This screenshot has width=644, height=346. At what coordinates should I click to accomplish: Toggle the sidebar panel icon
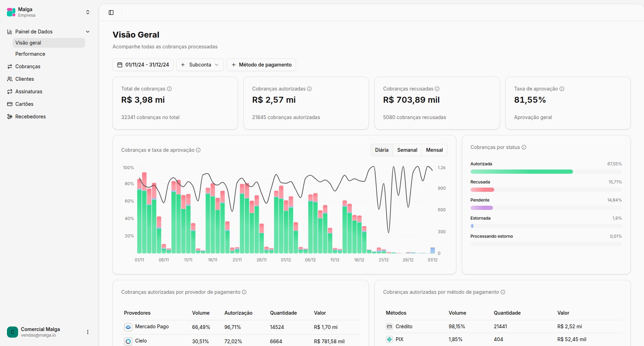111,13
